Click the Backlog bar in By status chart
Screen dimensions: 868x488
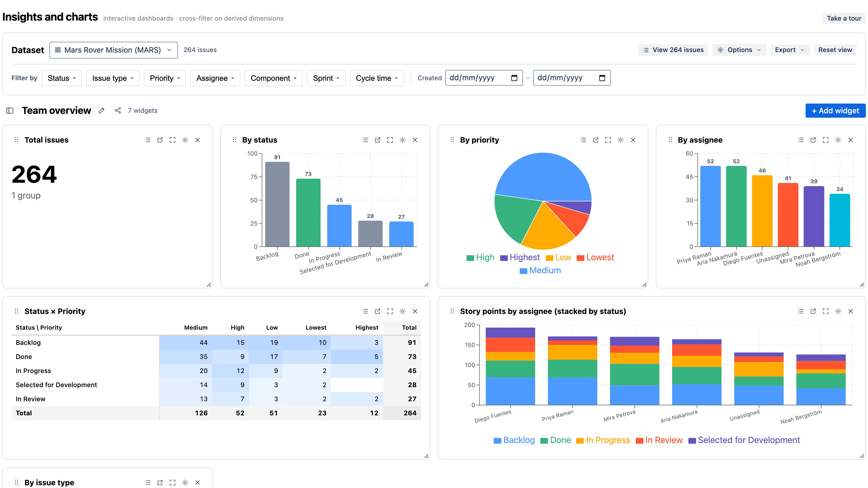tap(277, 204)
